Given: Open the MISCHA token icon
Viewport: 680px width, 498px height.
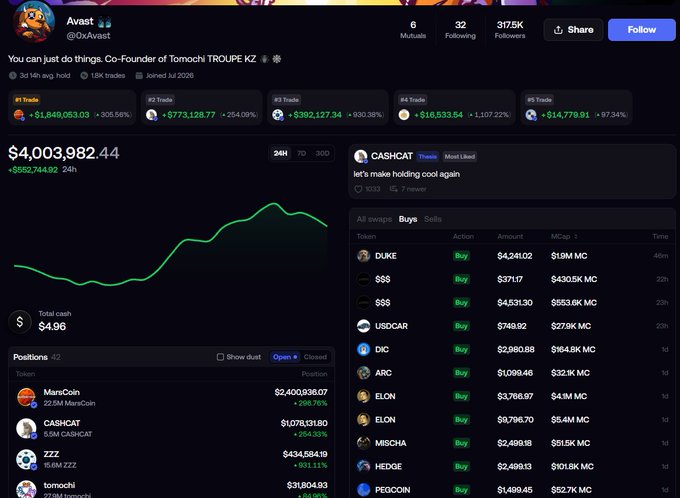Looking at the screenshot, I should 363,443.
